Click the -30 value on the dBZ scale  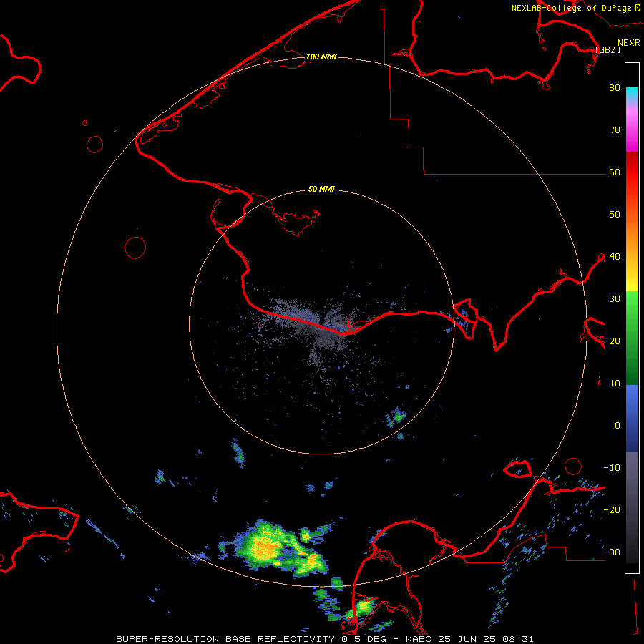pos(612,552)
